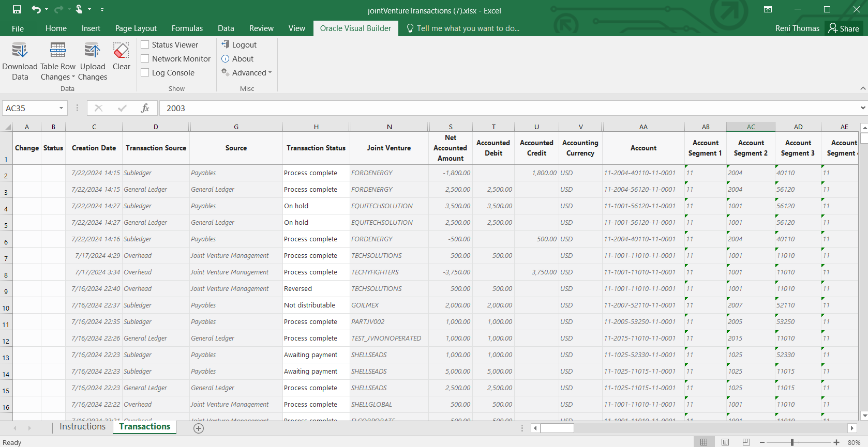Open the Undo history dropdown arrow
Screen dimensions: 868x447
click(x=47, y=10)
